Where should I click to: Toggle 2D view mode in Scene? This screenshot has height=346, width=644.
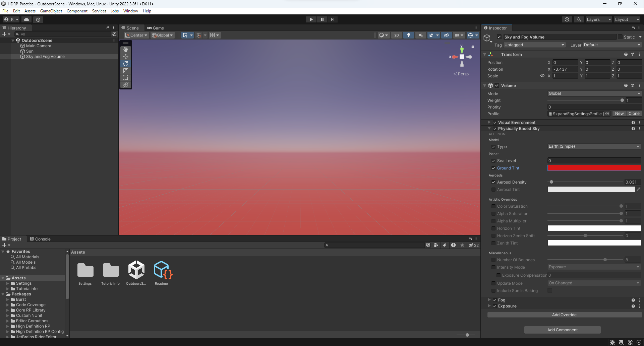coord(397,35)
